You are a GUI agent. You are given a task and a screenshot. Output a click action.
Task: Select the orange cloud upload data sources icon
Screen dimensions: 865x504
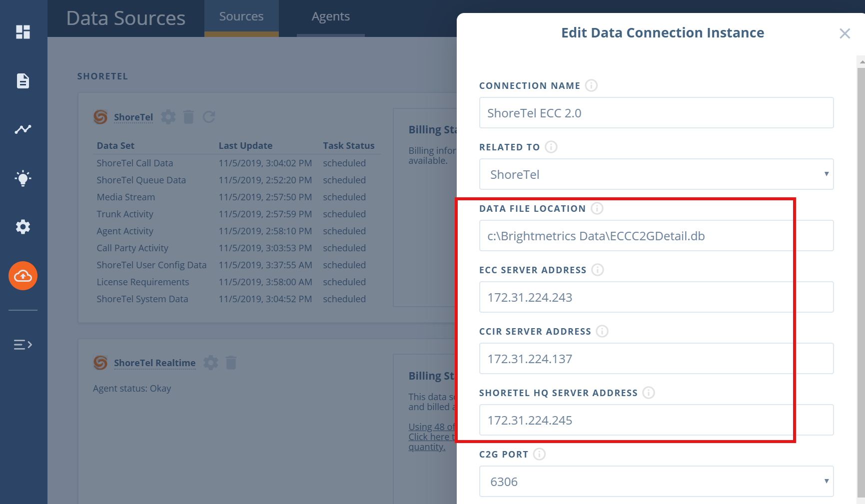point(23,276)
